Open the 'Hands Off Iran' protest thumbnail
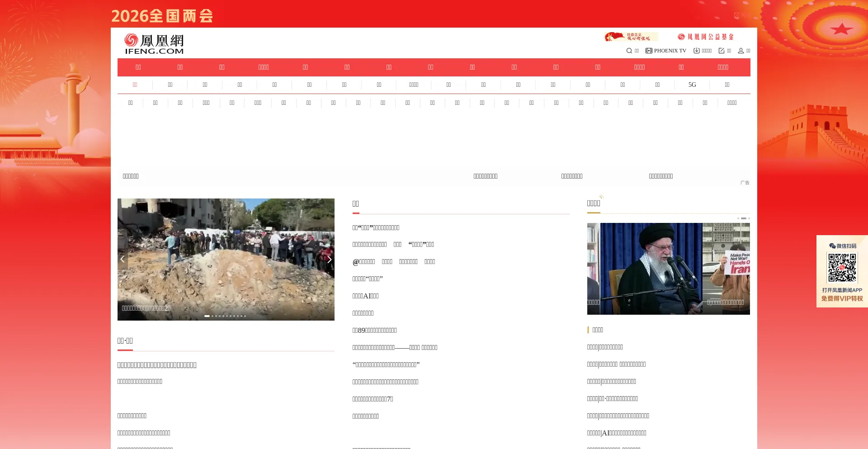The image size is (868, 449). pos(726,269)
